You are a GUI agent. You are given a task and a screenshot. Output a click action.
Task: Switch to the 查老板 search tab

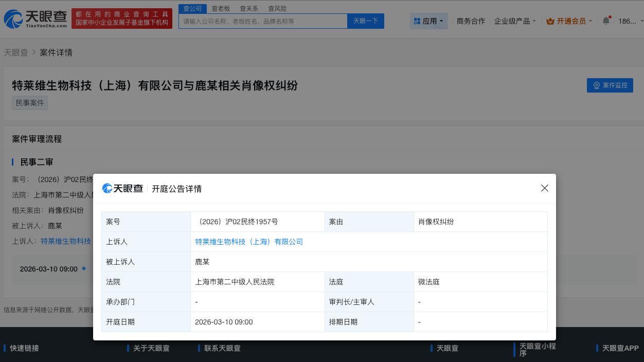[221, 8]
